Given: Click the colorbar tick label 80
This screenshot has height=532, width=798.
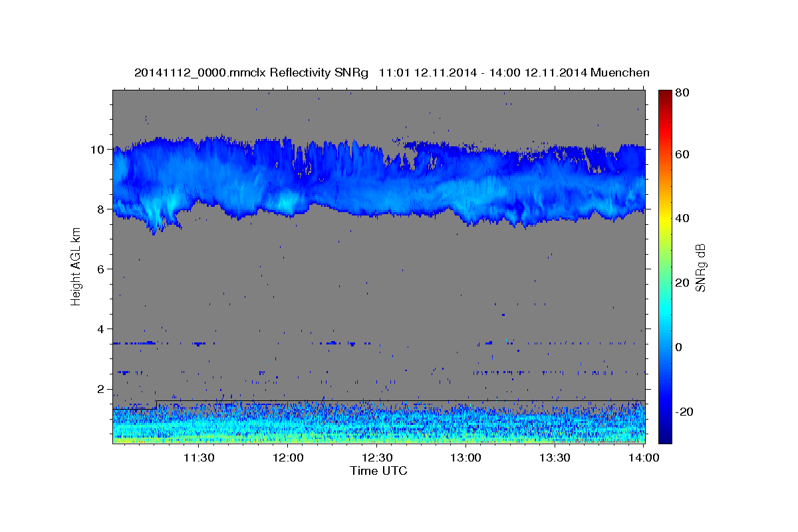Looking at the screenshot, I should [x=682, y=93].
